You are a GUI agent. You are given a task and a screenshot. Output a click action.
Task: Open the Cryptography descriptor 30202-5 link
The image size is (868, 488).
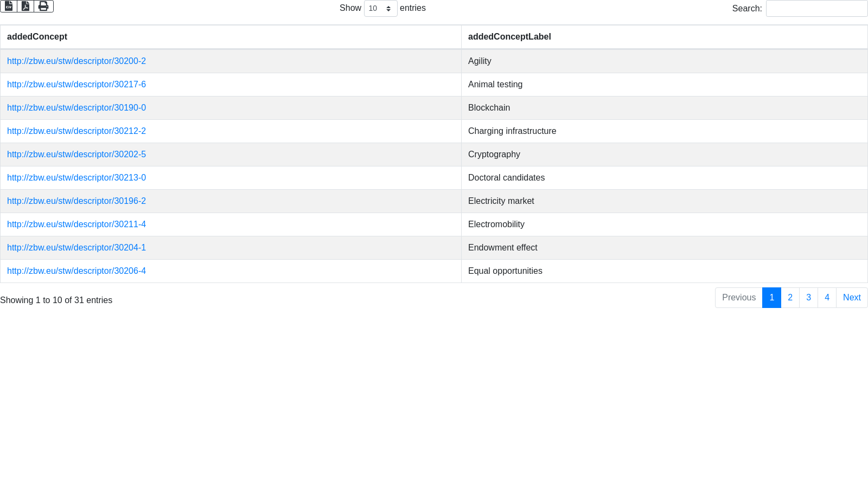[76, 155]
